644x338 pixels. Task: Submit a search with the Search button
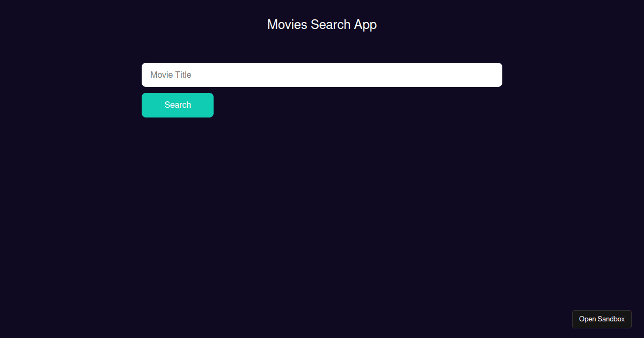click(178, 105)
